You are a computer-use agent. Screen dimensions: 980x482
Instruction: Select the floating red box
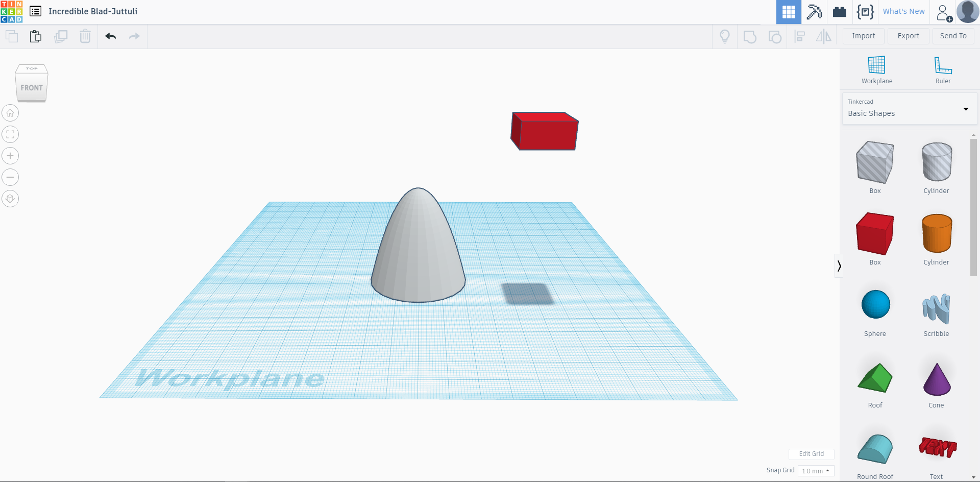(x=545, y=131)
